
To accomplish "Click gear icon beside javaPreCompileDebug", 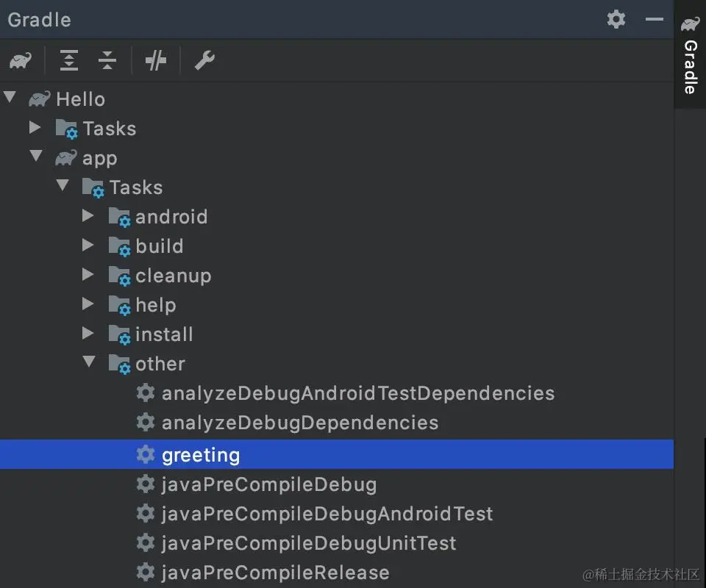I will pyautogui.click(x=146, y=484).
